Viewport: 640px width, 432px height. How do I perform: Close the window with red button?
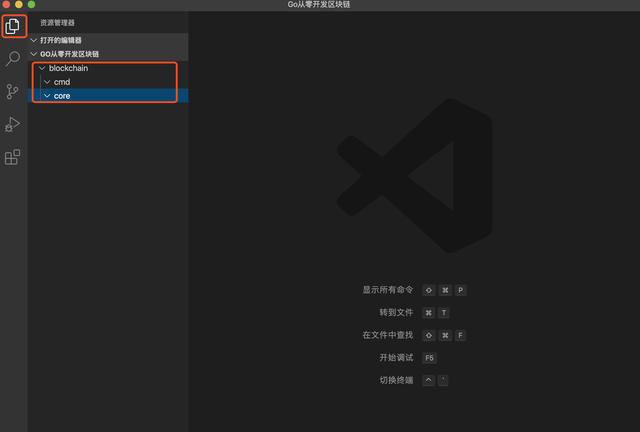6,4
